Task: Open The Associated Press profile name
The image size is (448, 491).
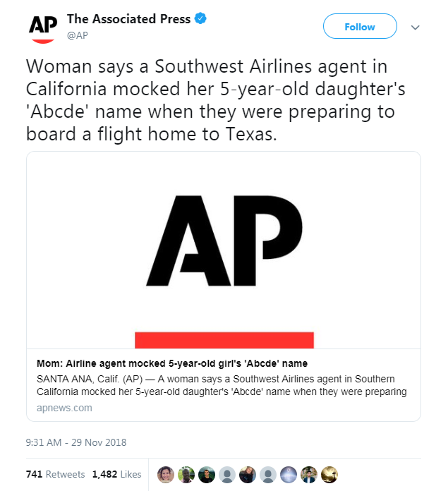Action: [x=128, y=19]
